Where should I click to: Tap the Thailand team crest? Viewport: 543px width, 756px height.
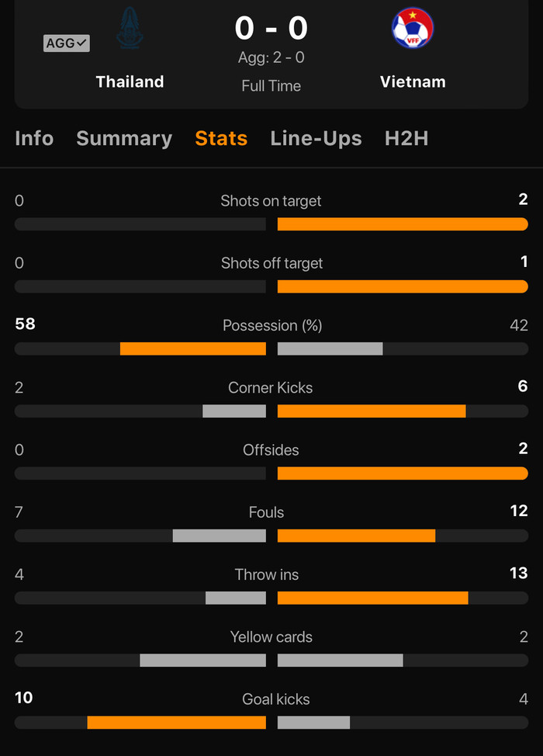pos(129,29)
